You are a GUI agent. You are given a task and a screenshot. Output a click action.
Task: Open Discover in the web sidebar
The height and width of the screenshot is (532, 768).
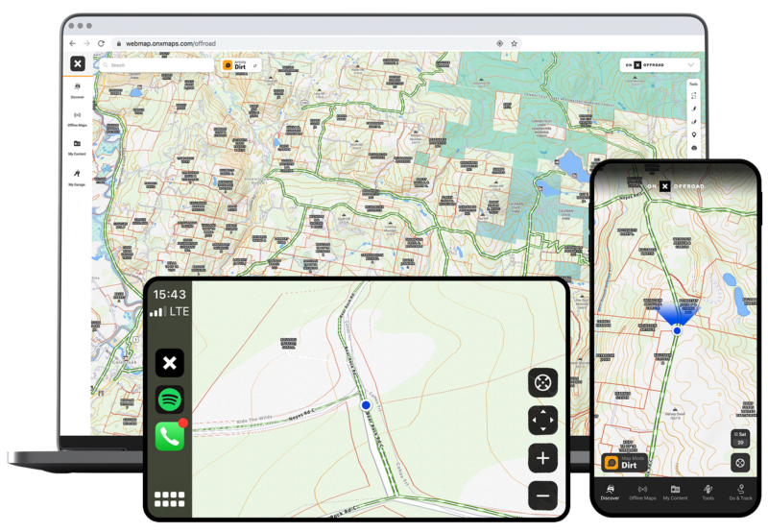77,89
